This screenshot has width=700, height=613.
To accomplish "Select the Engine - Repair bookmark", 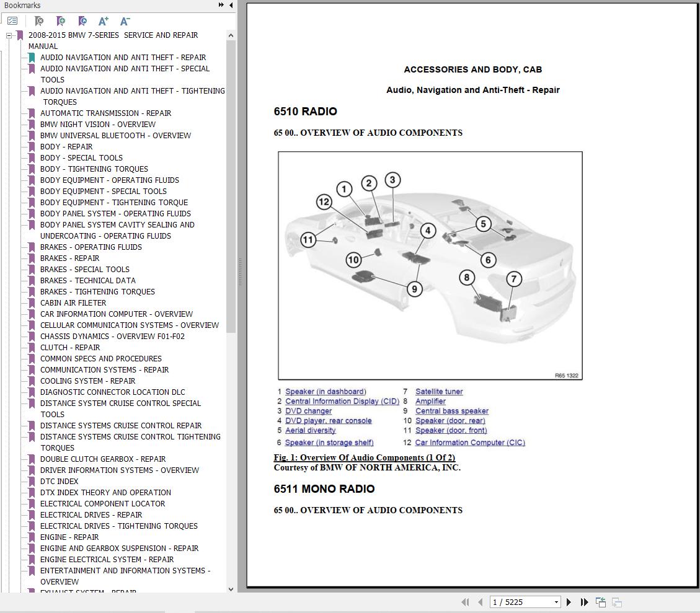I will tap(69, 537).
